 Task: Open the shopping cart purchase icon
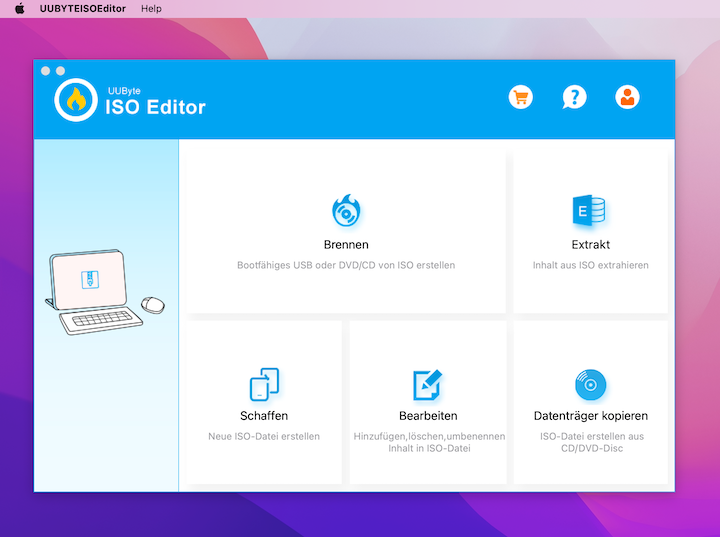[x=521, y=97]
